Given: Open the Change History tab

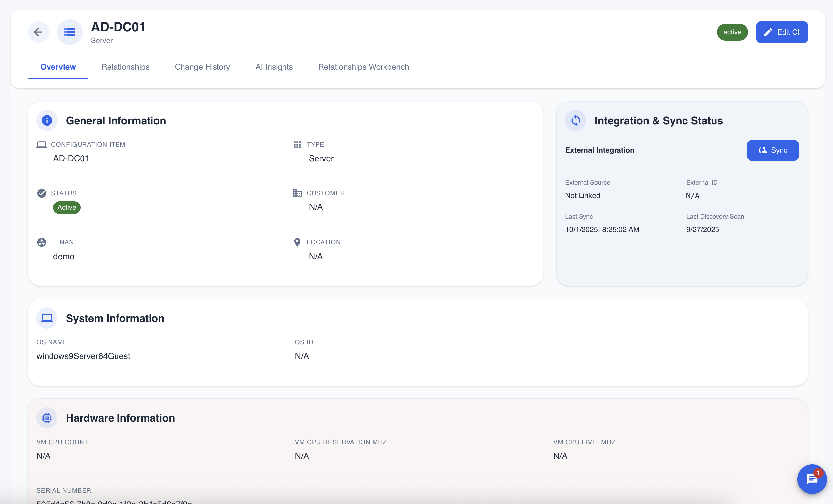Looking at the screenshot, I should pyautogui.click(x=202, y=67).
